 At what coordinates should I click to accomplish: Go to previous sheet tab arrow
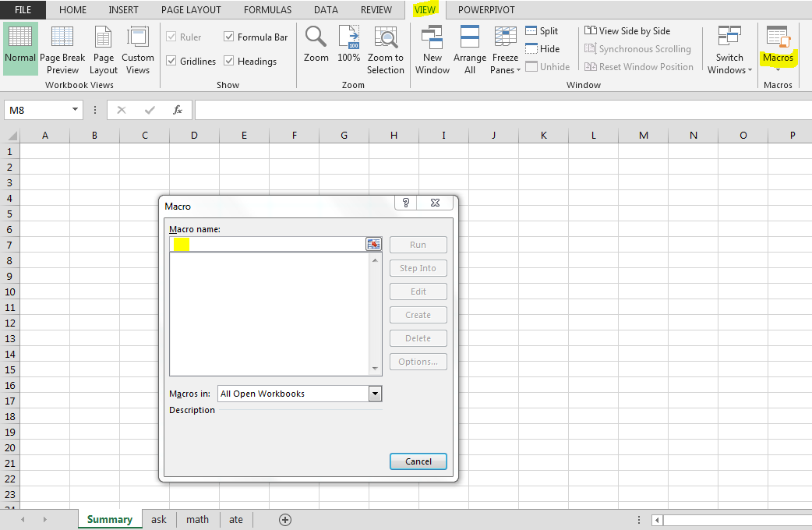(23, 519)
